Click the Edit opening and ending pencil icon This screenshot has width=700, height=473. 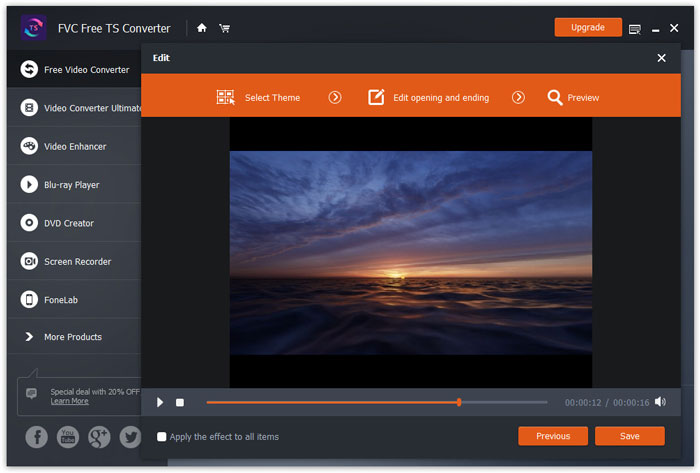pyautogui.click(x=376, y=97)
